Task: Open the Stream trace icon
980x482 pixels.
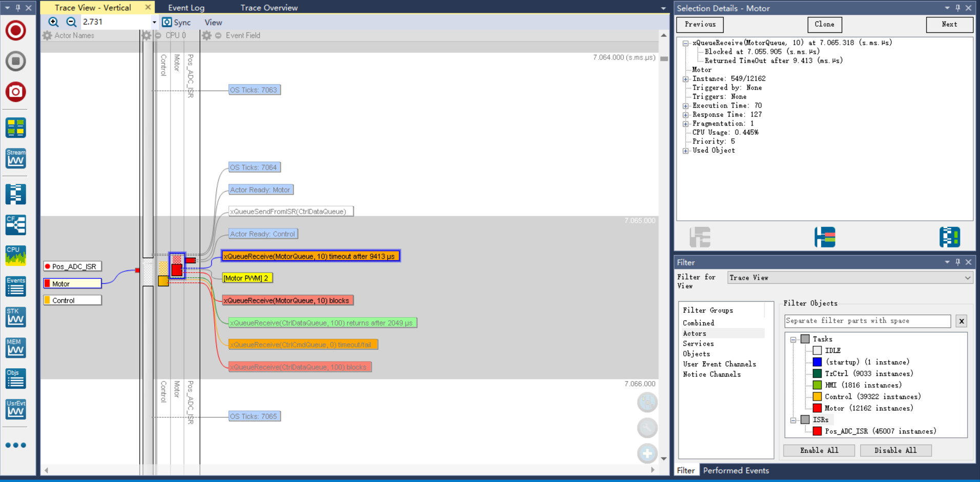Action: tap(16, 158)
